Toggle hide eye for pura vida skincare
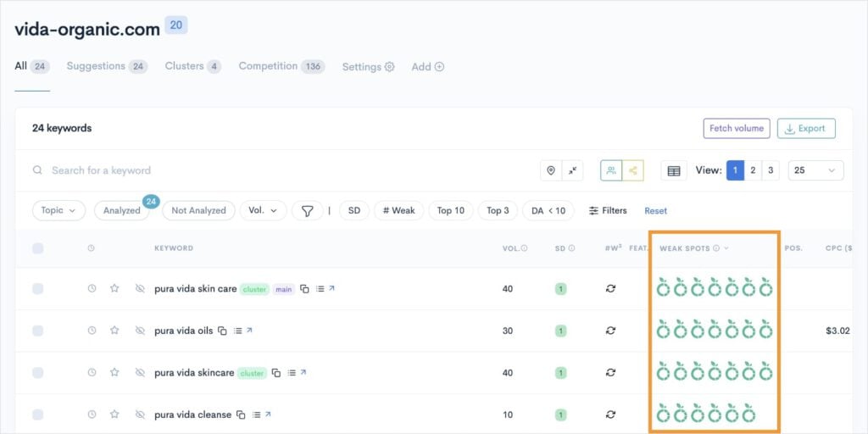Image resolution: width=868 pixels, height=434 pixels. 140,373
